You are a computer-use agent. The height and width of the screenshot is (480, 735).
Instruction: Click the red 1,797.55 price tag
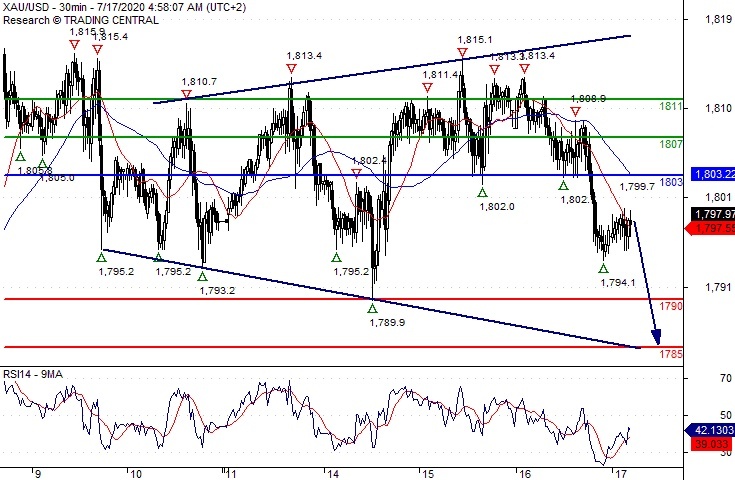click(x=710, y=228)
